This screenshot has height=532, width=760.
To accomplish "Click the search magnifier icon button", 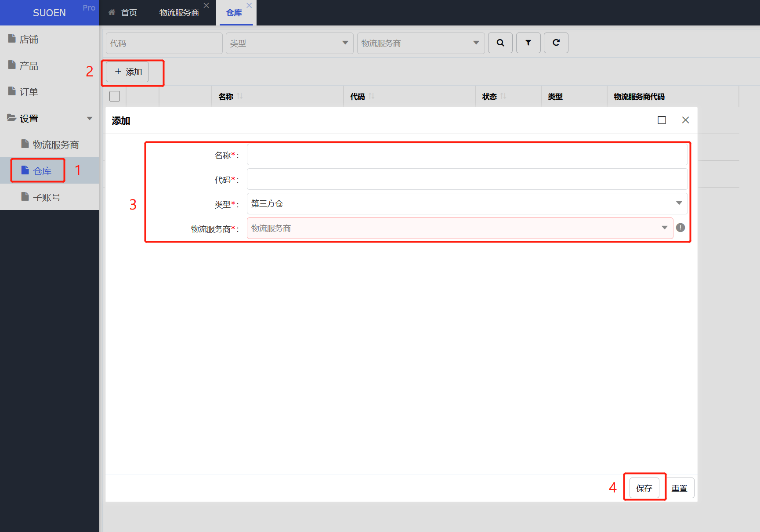I will [x=500, y=43].
